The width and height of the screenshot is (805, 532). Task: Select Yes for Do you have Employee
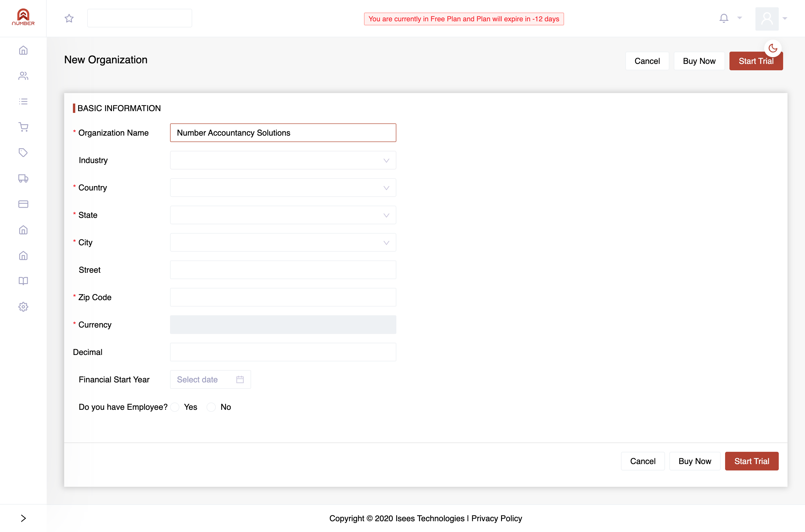pos(175,407)
